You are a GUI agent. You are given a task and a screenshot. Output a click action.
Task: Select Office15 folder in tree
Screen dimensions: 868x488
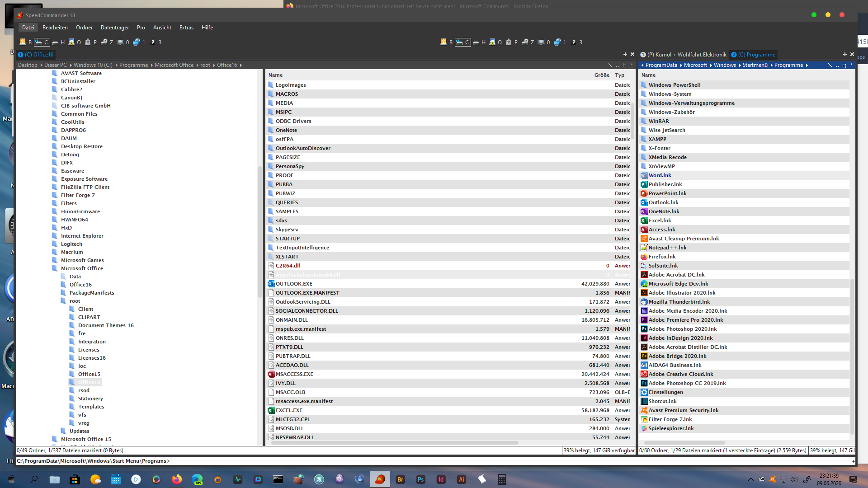point(89,374)
